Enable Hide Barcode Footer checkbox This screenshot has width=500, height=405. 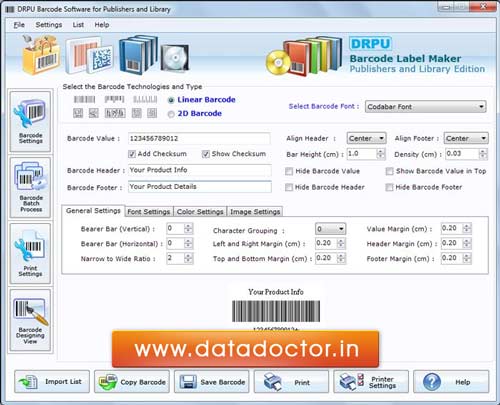pyautogui.click(x=389, y=187)
